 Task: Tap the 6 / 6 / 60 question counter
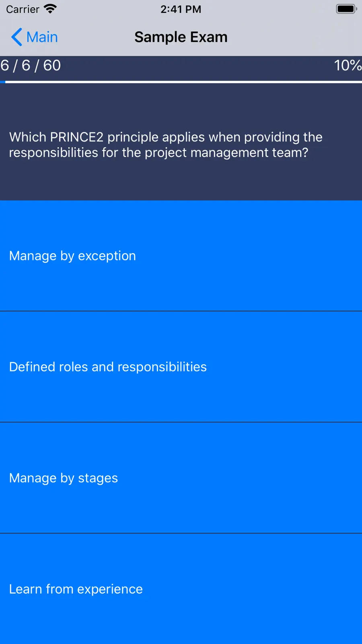[31, 65]
